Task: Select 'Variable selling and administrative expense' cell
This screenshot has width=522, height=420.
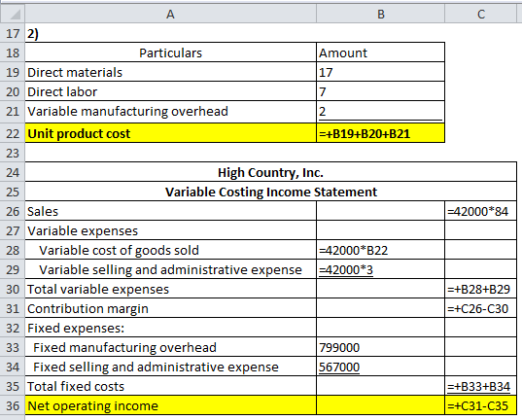Action: 170,269
